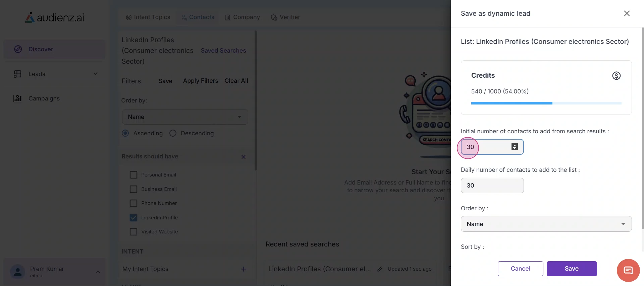Click the daily number of contacts field
The image size is (644, 286).
492,186
